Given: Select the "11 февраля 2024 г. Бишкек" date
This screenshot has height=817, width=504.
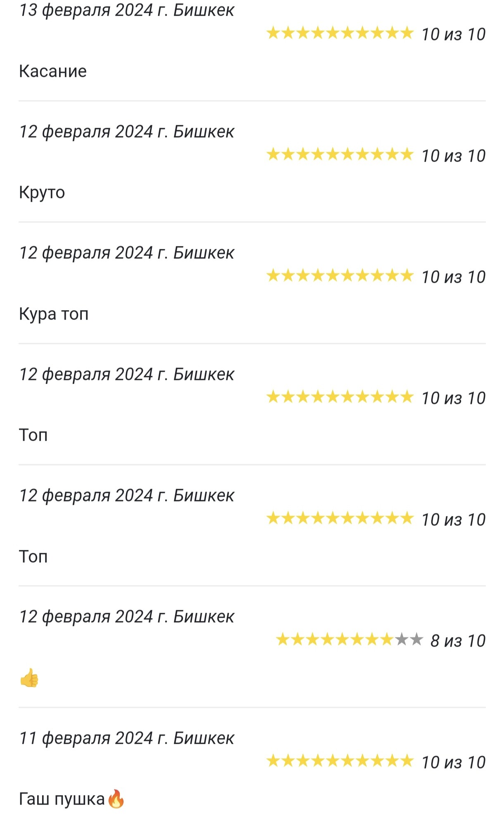Looking at the screenshot, I should (x=126, y=738).
